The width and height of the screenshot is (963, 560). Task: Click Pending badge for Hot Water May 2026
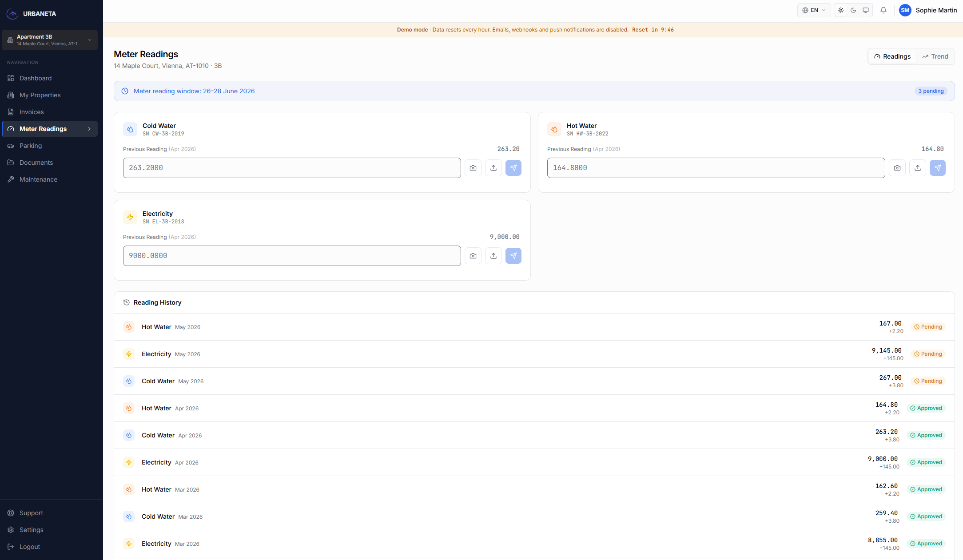928,327
